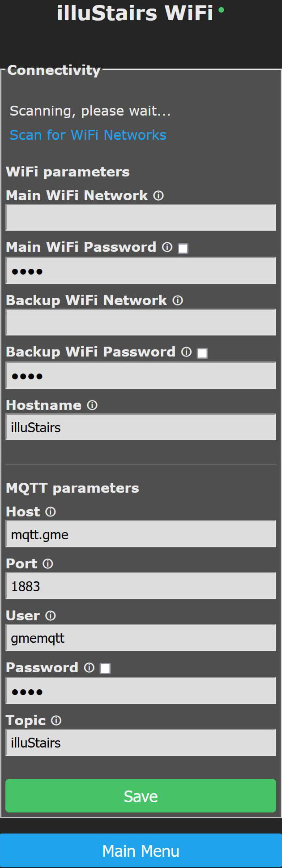Viewport: 282px width, 868px height.
Task: Click the Port info icon
Action: pos(47,564)
